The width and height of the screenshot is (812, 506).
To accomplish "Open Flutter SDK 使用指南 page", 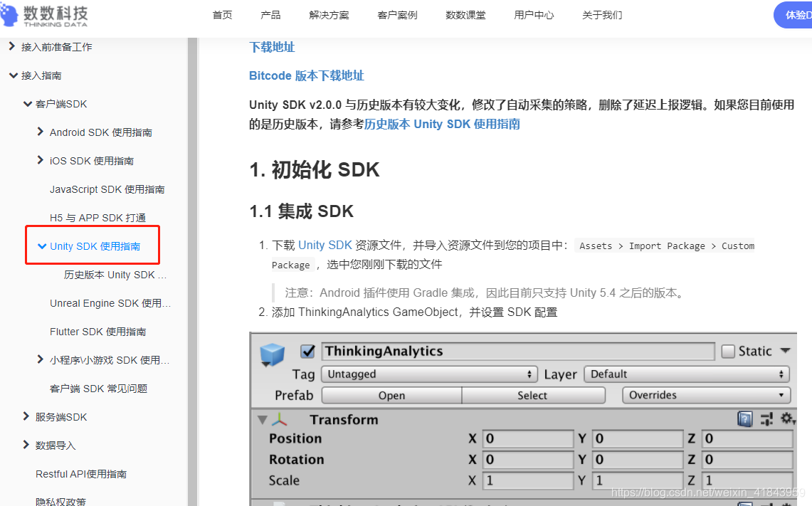I will pyautogui.click(x=98, y=332).
